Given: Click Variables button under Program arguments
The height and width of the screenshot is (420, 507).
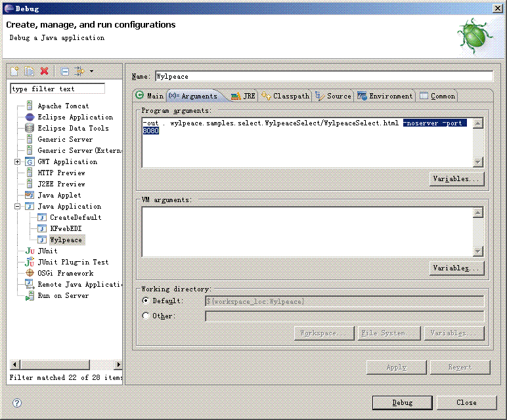Looking at the screenshot, I should pyautogui.click(x=456, y=178).
